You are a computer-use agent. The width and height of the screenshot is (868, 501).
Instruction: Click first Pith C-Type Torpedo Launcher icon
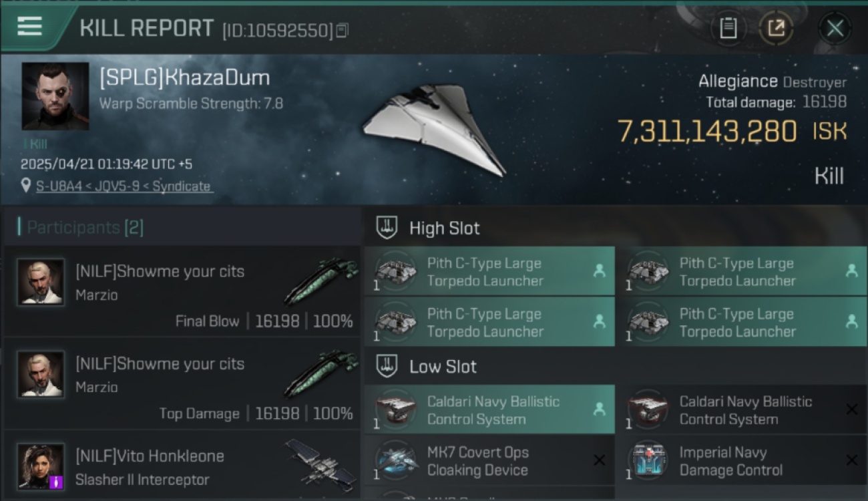click(395, 271)
